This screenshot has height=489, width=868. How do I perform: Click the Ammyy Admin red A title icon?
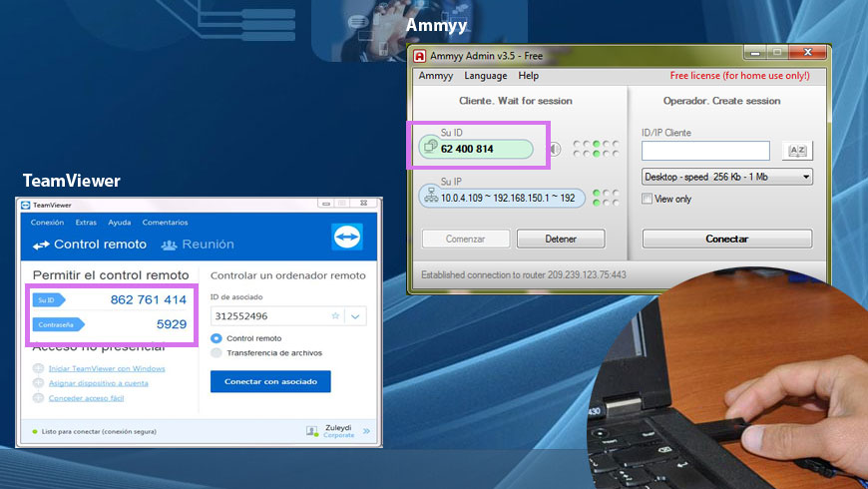pos(420,56)
